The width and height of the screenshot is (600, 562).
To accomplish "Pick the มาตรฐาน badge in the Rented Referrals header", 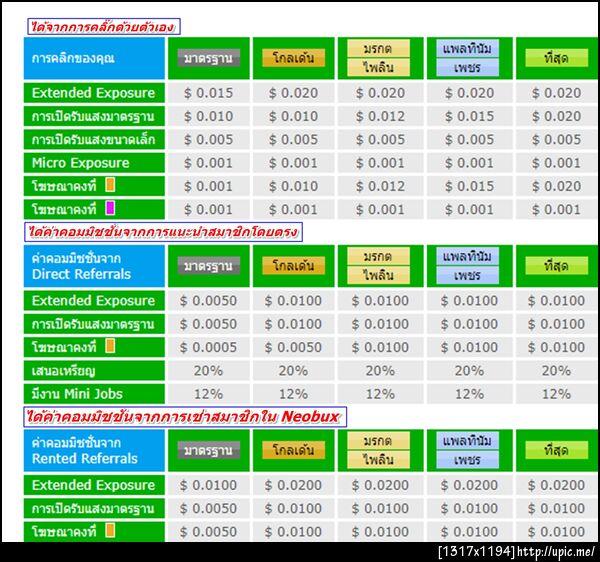I will (209, 450).
